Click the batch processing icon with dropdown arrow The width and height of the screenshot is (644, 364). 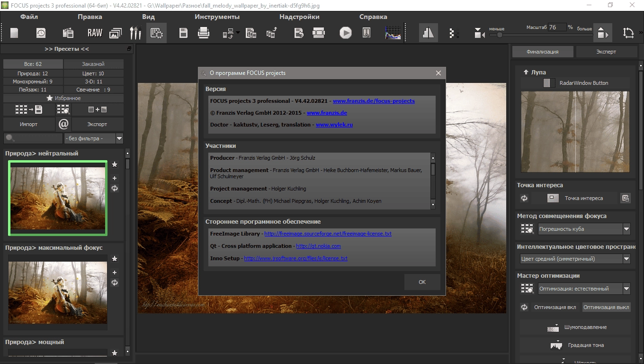[x=231, y=33]
